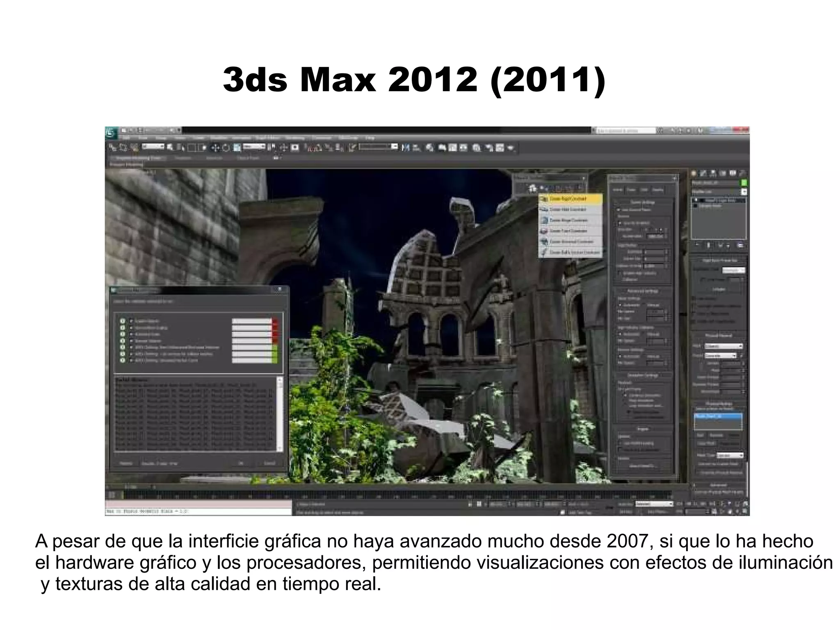The width and height of the screenshot is (840, 630).
Task: Select the Move transform tool
Action: pyautogui.click(x=215, y=148)
